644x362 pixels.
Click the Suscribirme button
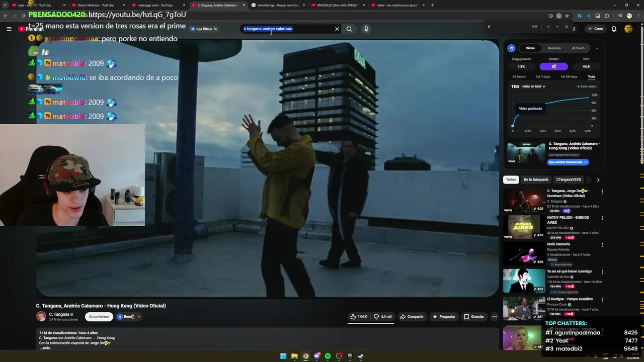[x=99, y=317]
